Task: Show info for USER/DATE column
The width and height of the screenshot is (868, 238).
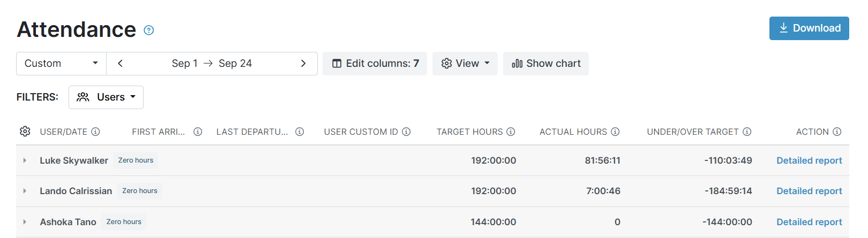Action: pyautogui.click(x=95, y=132)
